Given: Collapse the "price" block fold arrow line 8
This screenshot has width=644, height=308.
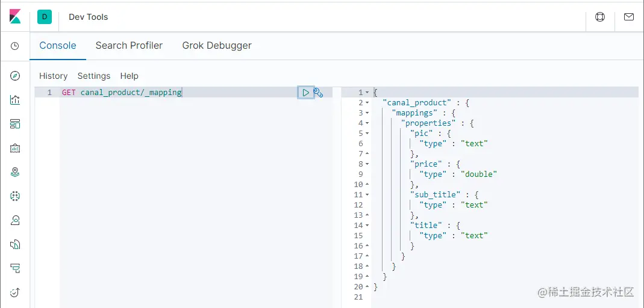Looking at the screenshot, I should (x=367, y=164).
